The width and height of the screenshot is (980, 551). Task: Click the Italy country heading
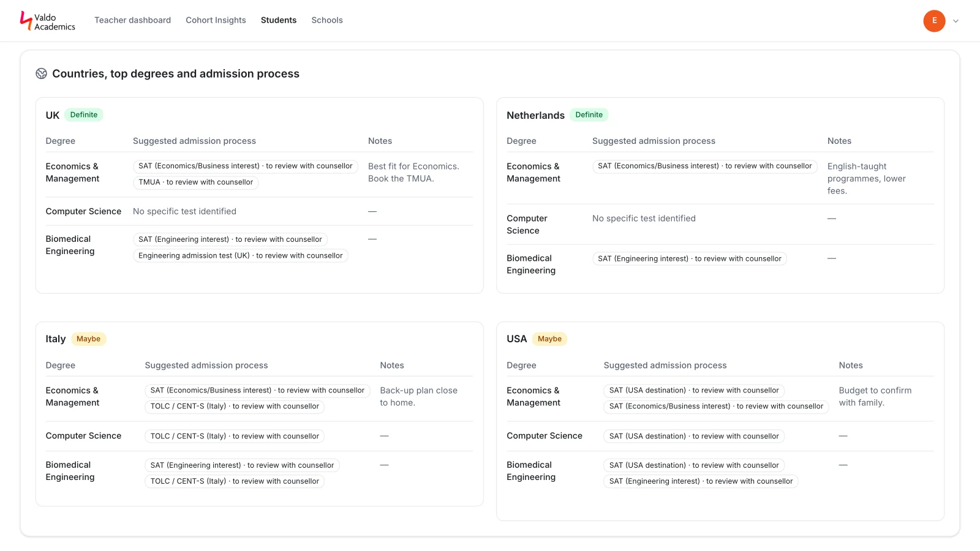click(x=56, y=339)
